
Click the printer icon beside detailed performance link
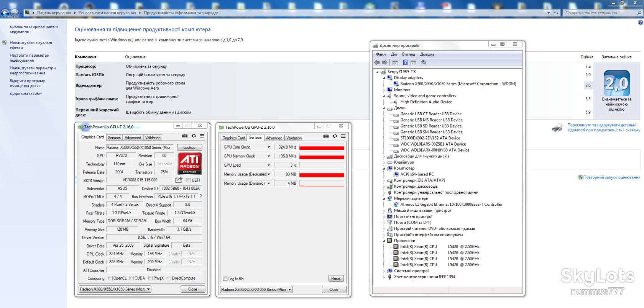[x=557, y=128]
